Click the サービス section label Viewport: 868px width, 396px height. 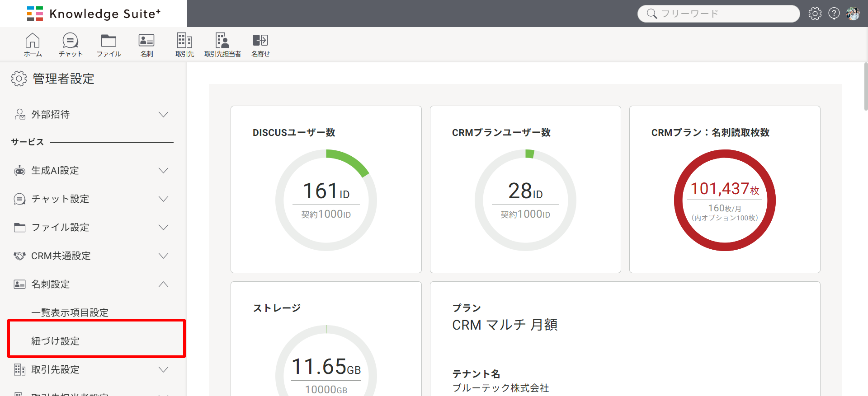tap(28, 142)
